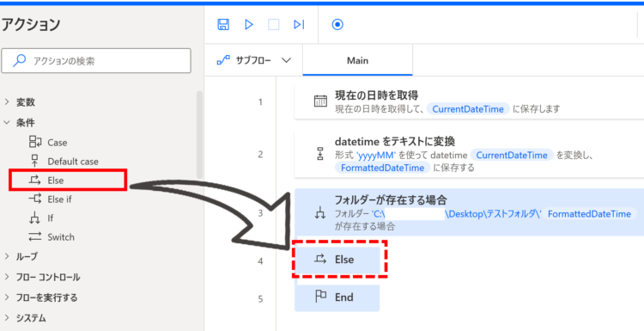This screenshot has height=331, width=644.
Task: Select the Main tab
Action: 357,60
